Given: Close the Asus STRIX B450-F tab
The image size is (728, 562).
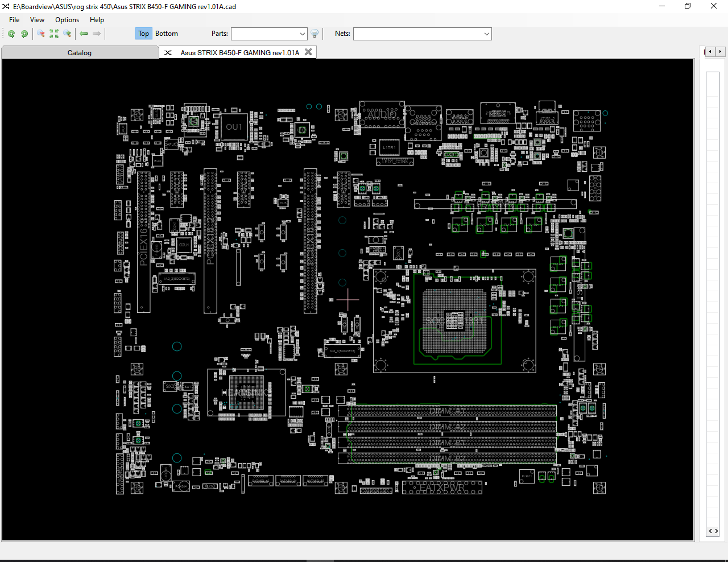Looking at the screenshot, I should coord(308,52).
